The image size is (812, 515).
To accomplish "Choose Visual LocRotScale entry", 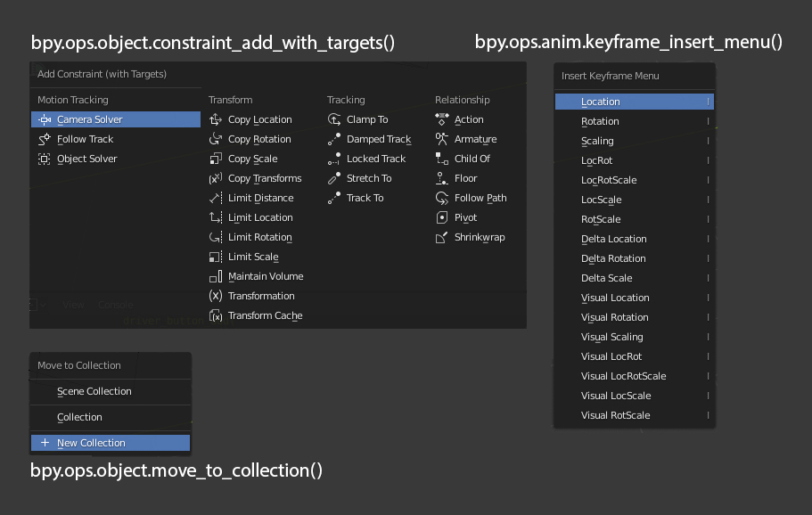I will (635, 376).
